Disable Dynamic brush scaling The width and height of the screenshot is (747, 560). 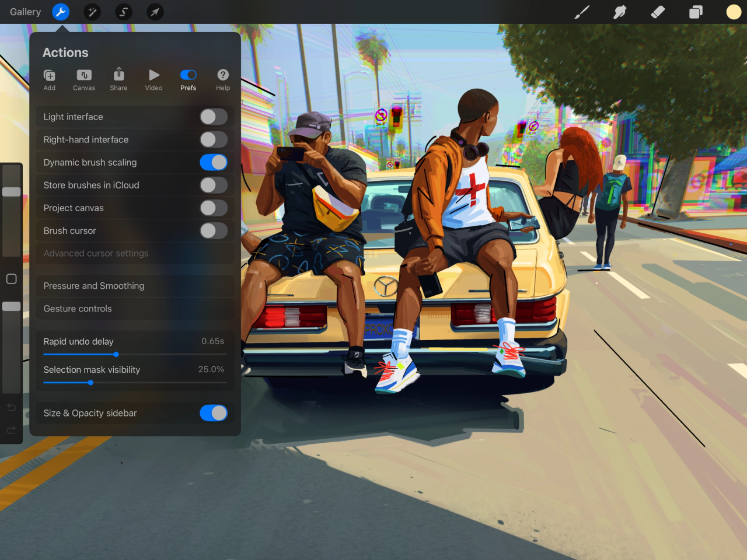coord(214,162)
